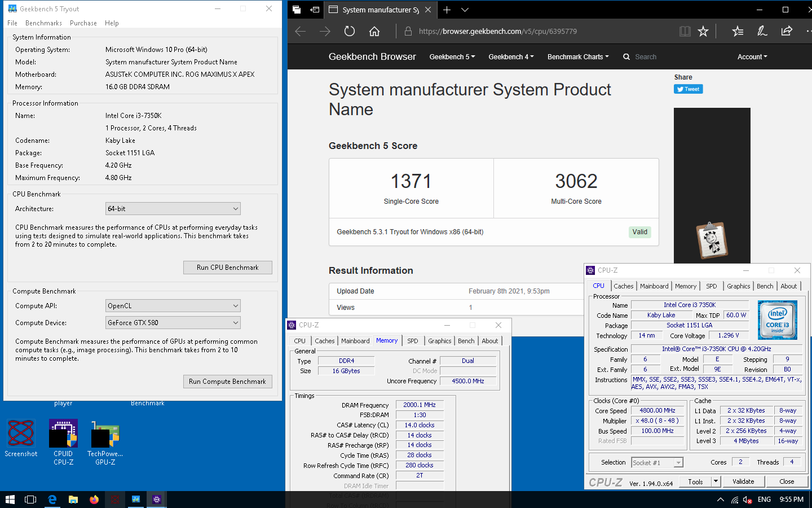Open the Geekbench 4 nav dropdown

tap(511, 57)
